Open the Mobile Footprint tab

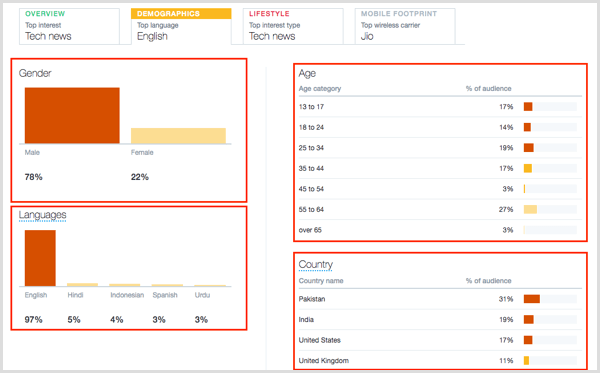(x=405, y=26)
